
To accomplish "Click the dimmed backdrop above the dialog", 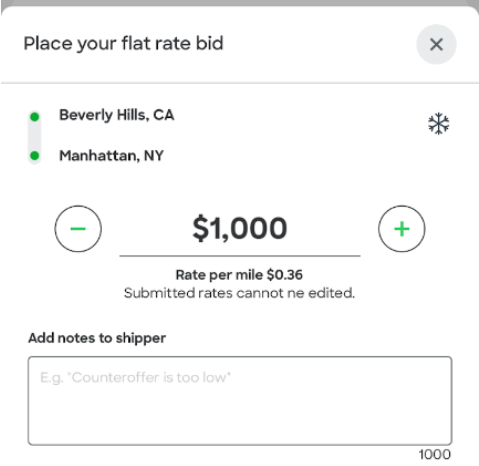I will tap(239, 3).
